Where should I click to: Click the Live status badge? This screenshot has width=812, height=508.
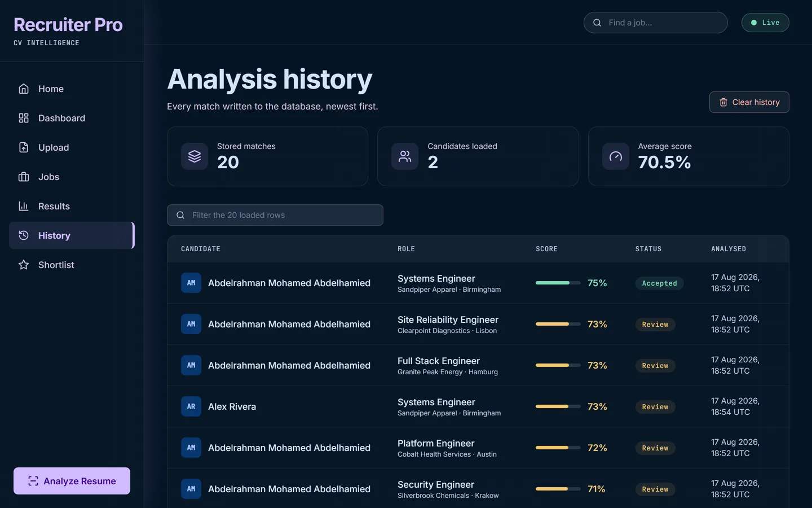coord(765,23)
